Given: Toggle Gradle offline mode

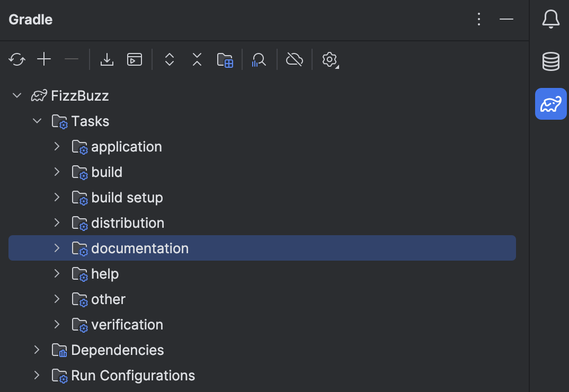Looking at the screenshot, I should [x=294, y=59].
